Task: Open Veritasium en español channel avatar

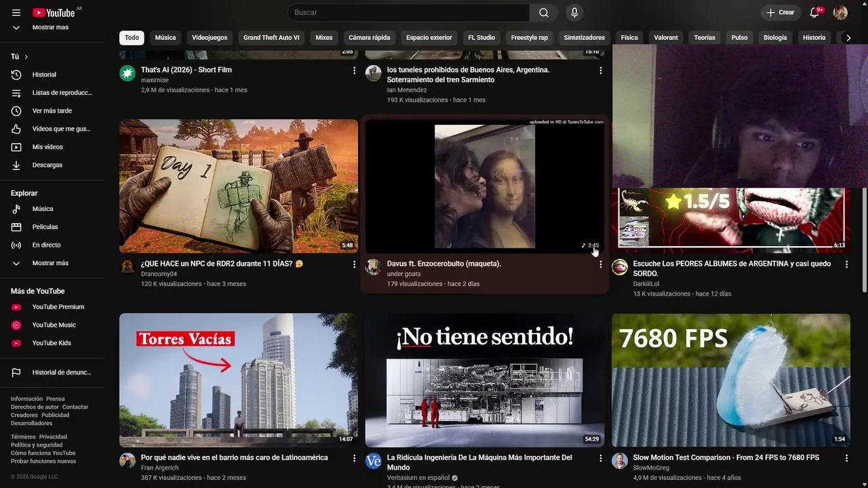Action: (374, 462)
